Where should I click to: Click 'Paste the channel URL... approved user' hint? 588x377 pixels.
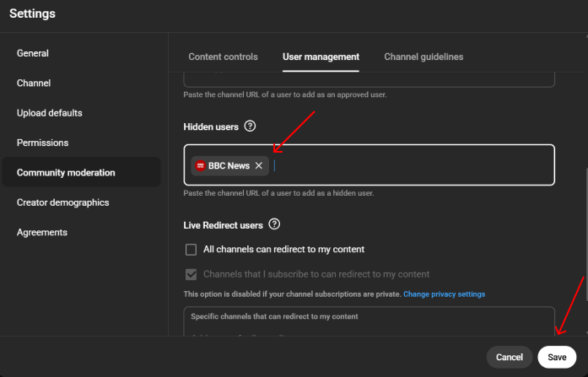285,94
